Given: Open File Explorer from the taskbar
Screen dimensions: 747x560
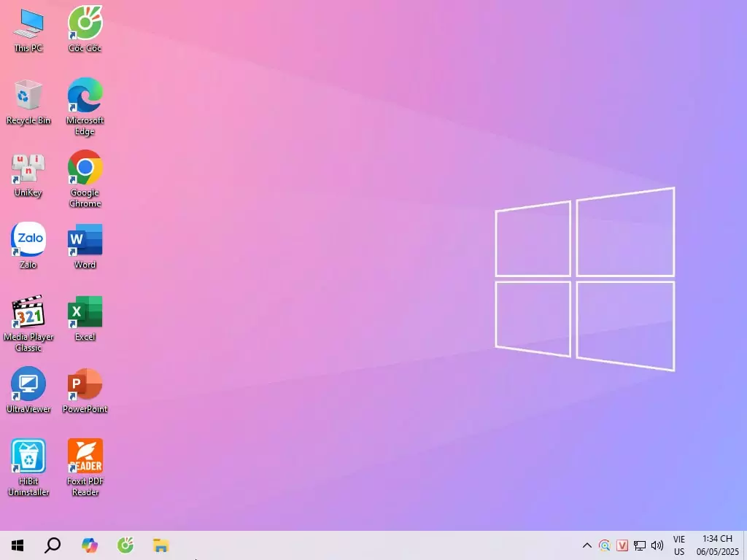Looking at the screenshot, I should coord(161,545).
